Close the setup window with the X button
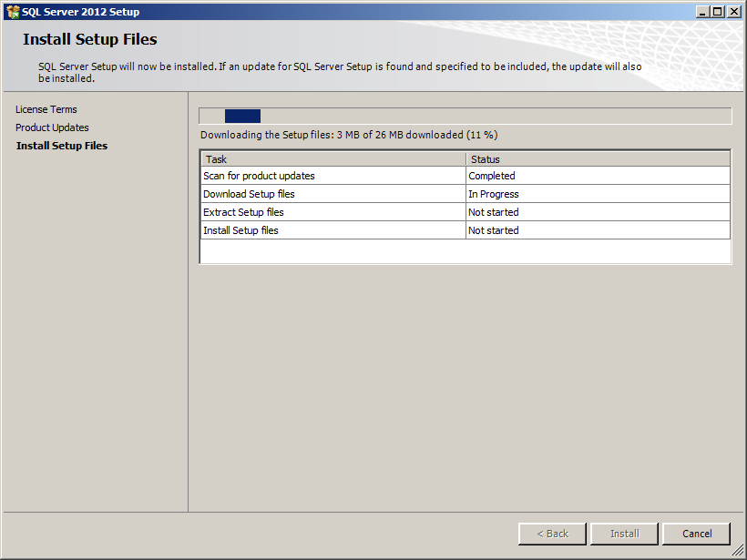747x560 pixels. (733, 12)
